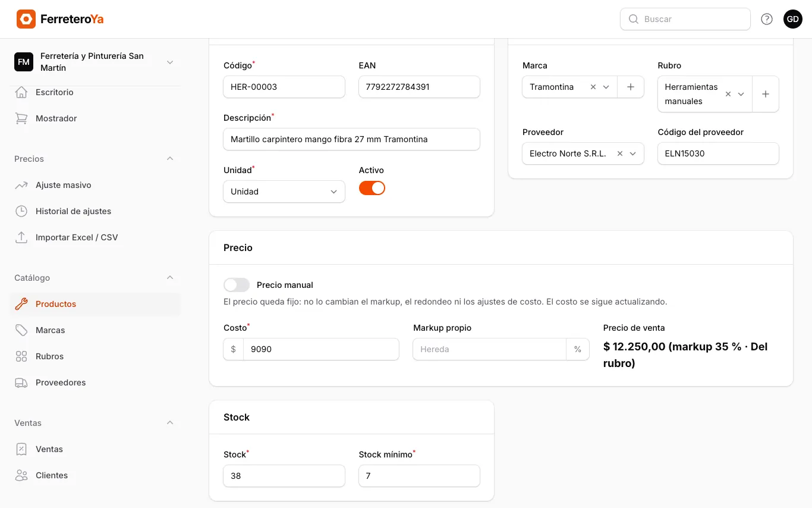Click the Productos wrench icon
812x508 pixels.
21,304
